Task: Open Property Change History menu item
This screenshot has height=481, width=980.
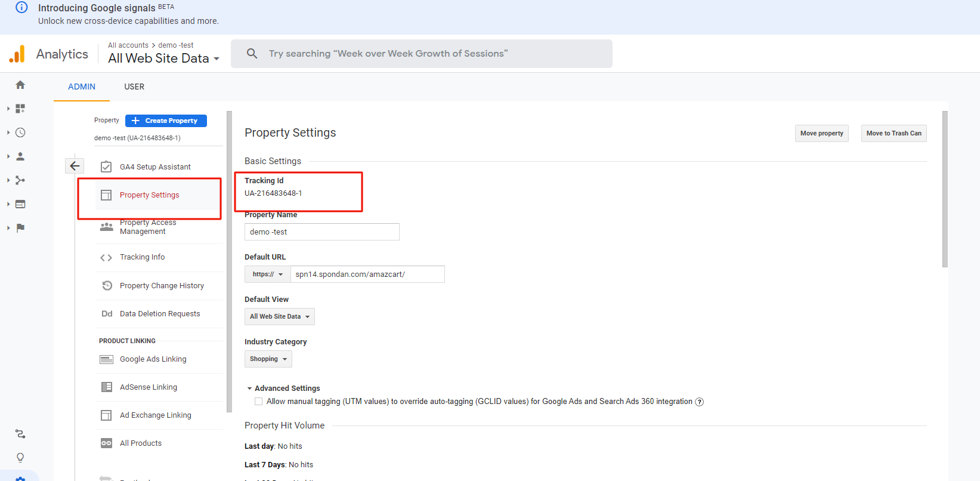Action: coord(159,286)
